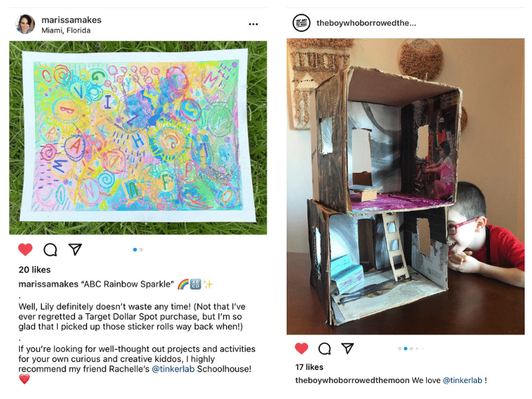
Task: Unlike the cardboard dollhouse post heart
Action: pyautogui.click(x=301, y=348)
